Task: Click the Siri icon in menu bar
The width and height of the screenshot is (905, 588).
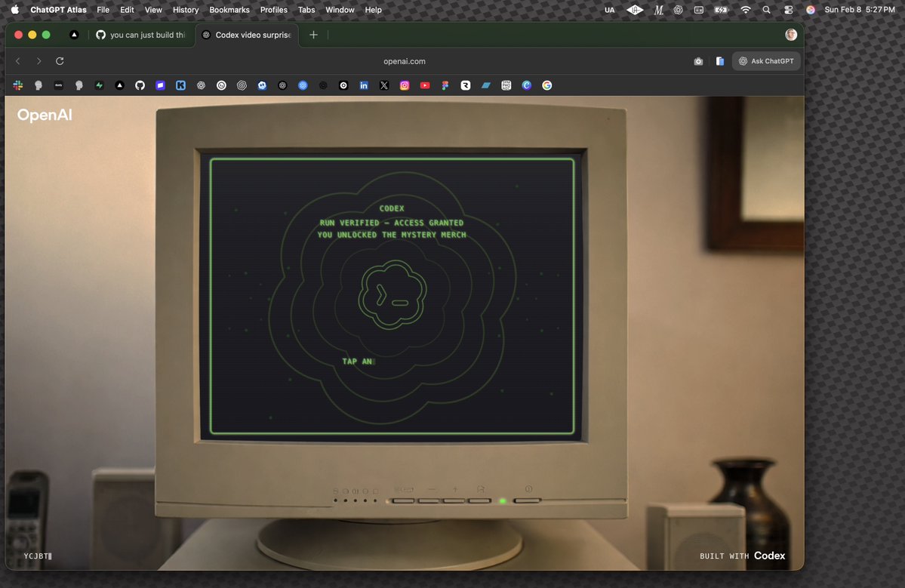Action: (x=811, y=10)
